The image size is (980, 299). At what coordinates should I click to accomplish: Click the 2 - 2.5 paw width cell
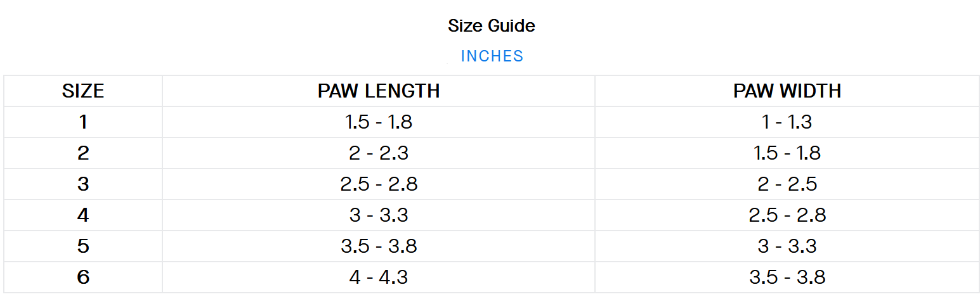pyautogui.click(x=787, y=184)
